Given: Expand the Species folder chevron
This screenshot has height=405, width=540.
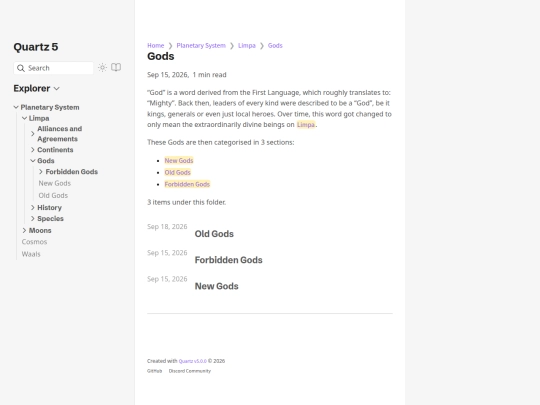Looking at the screenshot, I should [33, 218].
